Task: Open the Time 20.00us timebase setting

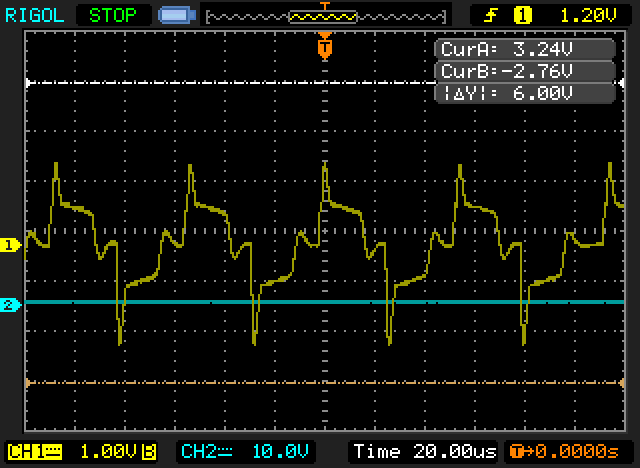Action: coord(424,450)
